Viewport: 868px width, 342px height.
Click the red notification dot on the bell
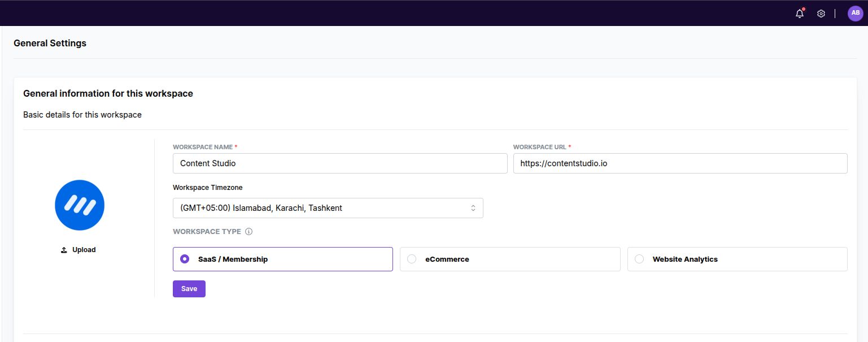(803, 8)
